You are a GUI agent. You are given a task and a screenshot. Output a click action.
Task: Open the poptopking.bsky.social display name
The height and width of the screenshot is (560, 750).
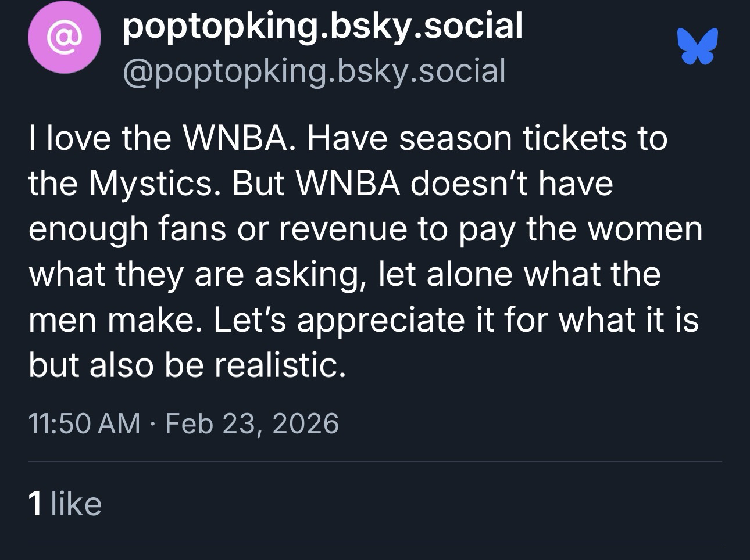[323, 26]
